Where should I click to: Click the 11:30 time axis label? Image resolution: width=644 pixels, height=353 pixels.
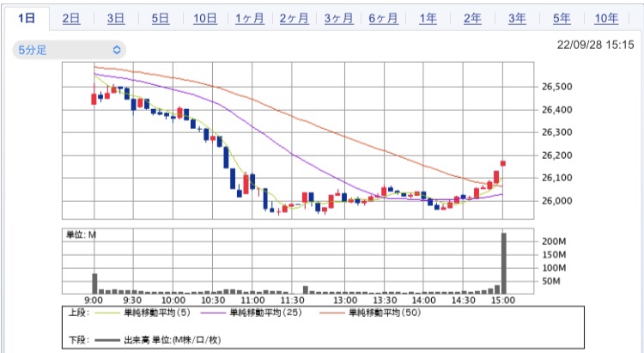point(292,301)
